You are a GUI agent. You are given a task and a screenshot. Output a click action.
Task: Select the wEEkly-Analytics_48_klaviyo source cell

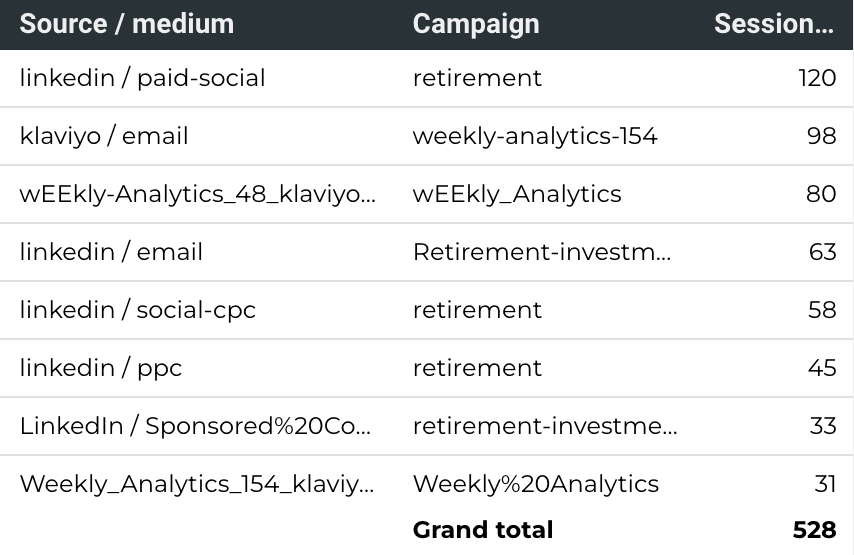(198, 194)
